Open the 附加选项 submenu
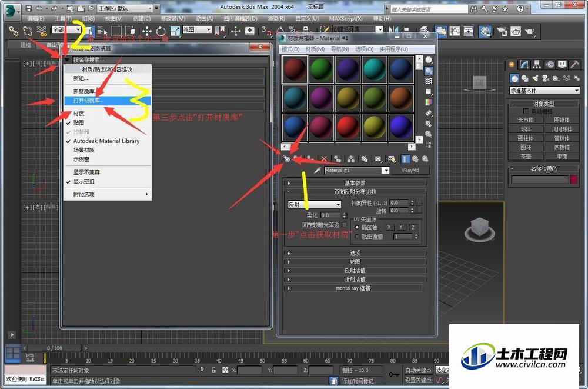This screenshot has width=588, height=389. (108, 194)
